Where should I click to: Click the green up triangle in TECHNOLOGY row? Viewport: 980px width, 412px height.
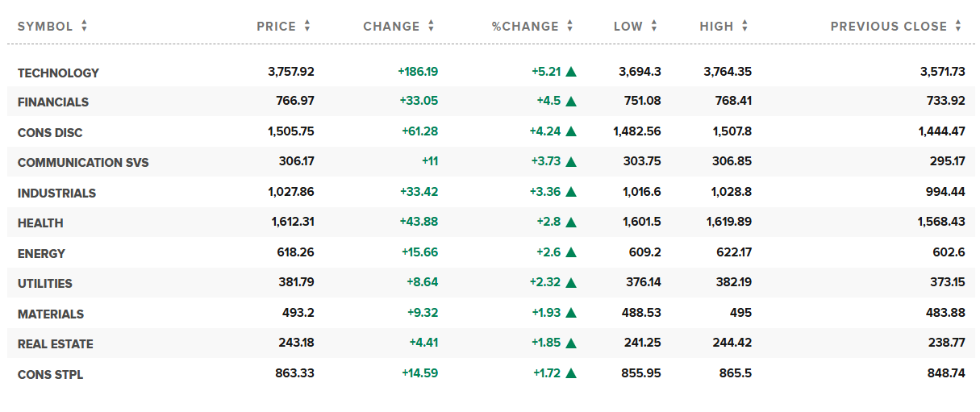click(x=571, y=72)
